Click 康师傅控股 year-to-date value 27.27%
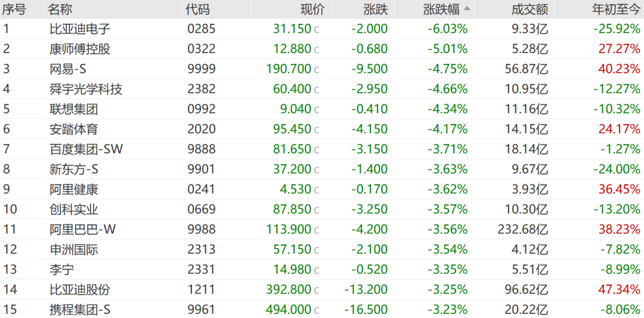 point(620,49)
